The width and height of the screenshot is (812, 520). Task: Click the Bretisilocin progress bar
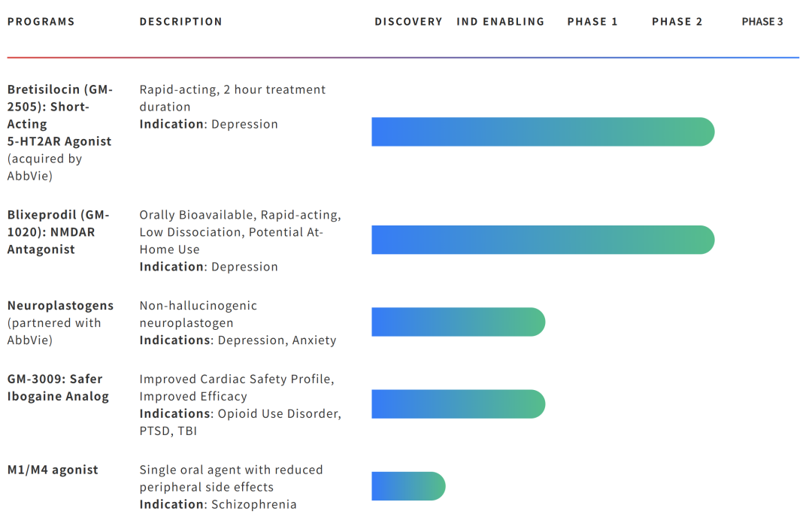click(542, 132)
